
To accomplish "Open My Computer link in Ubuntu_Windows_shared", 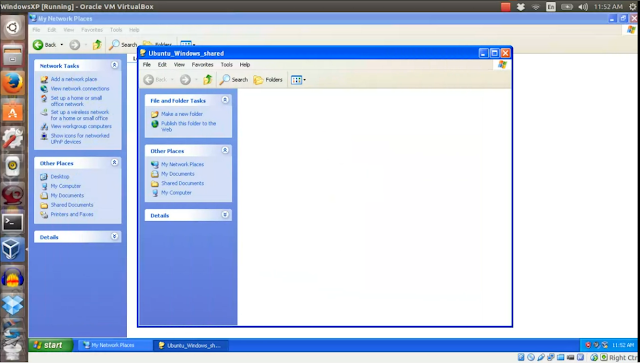I will (176, 193).
